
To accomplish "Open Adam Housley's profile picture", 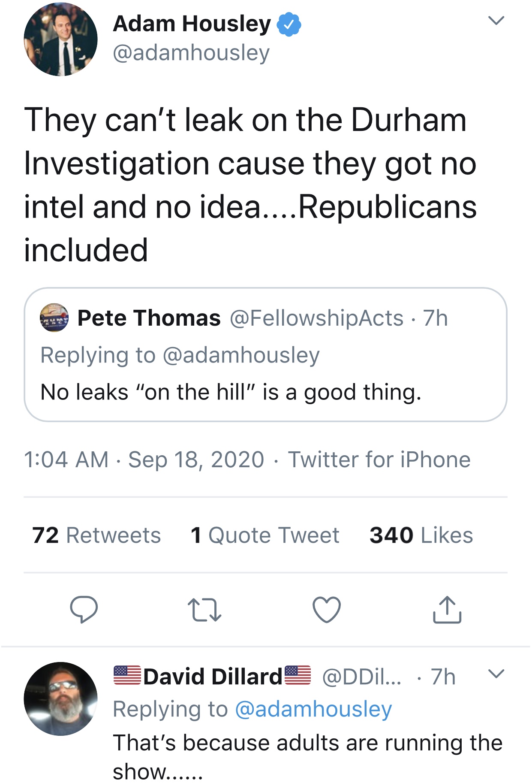I will tap(60, 39).
